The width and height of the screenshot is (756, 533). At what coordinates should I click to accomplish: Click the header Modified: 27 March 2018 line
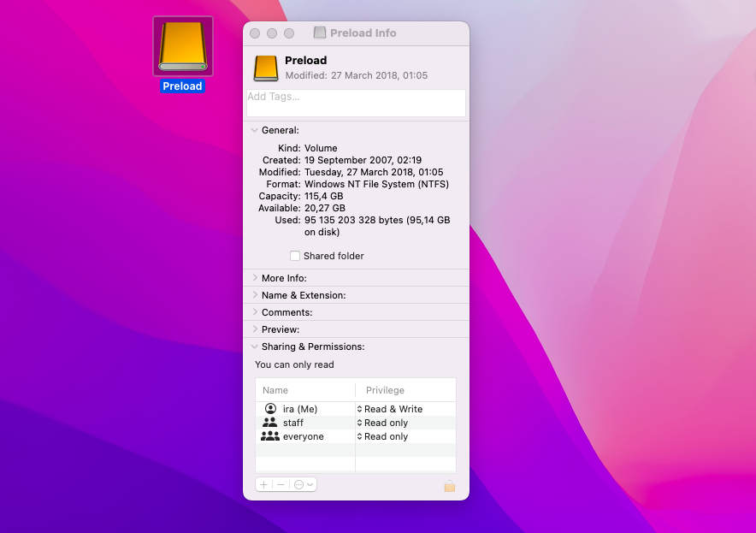(357, 75)
